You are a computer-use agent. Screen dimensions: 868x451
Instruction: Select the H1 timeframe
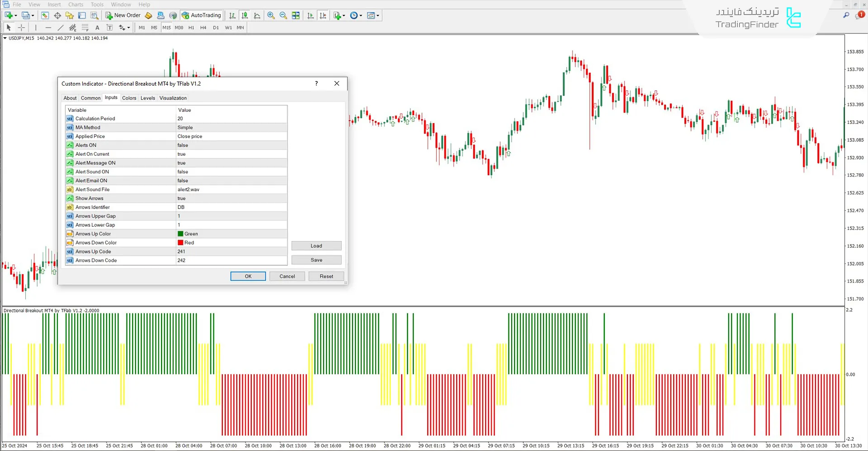point(191,27)
